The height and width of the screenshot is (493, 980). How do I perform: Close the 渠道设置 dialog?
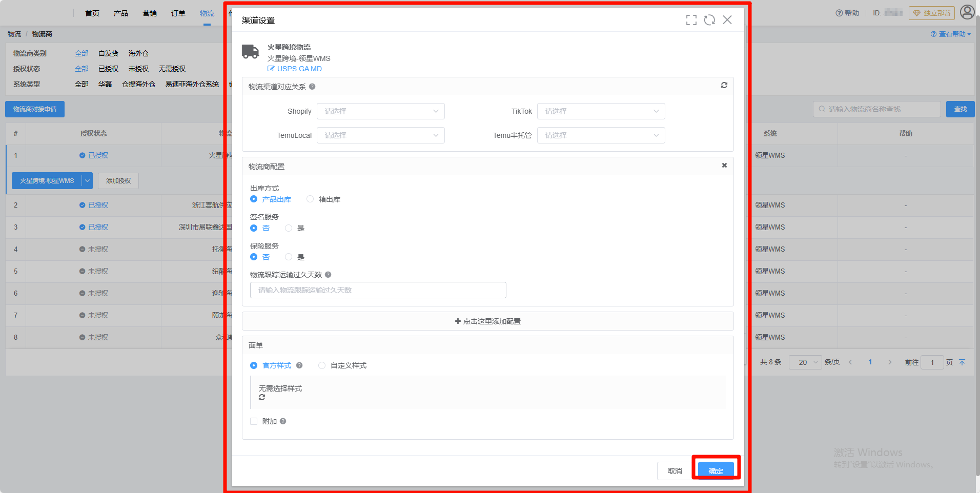coord(727,20)
